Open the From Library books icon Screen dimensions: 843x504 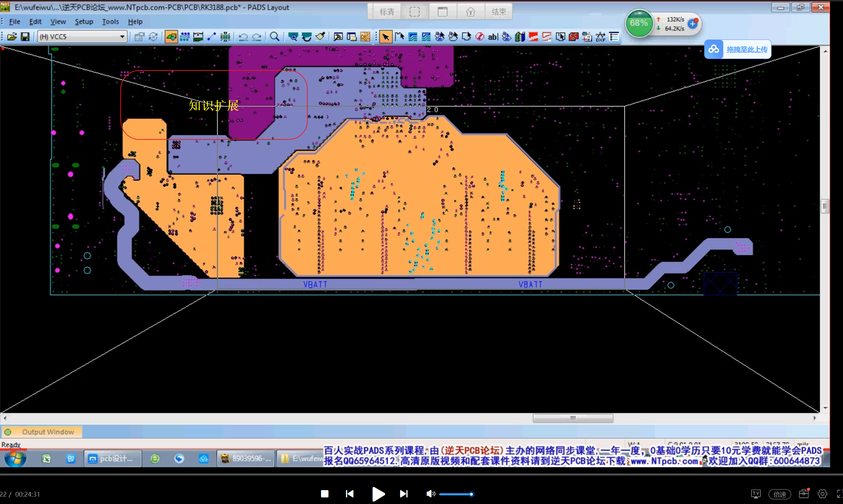click(520, 36)
